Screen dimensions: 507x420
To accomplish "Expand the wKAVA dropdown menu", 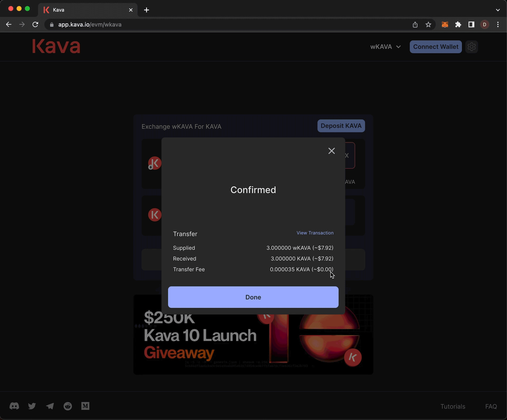I will [385, 47].
